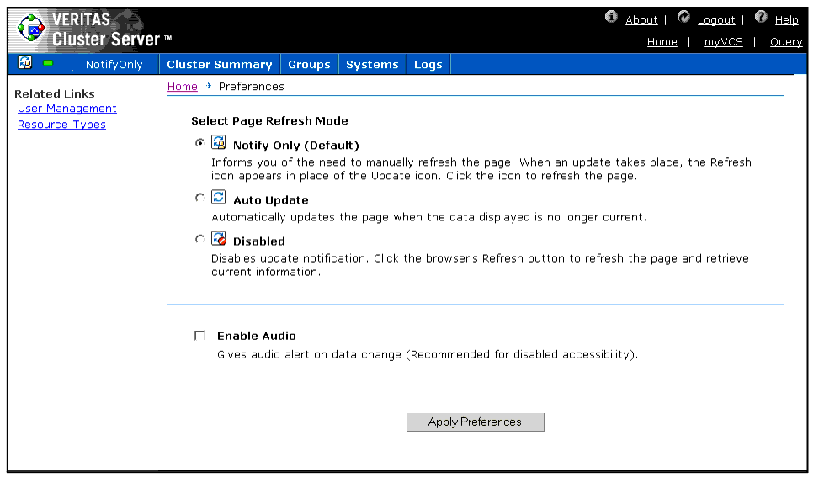The image size is (840, 504).
Task: Go to the Resource Types link
Action: [61, 125]
